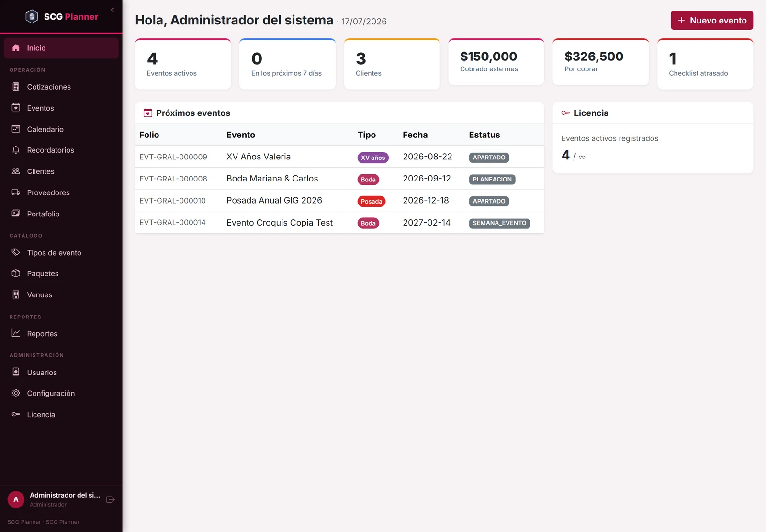The height and width of the screenshot is (532, 766).
Task: Open the Cobrado este mes card
Action: click(496, 62)
